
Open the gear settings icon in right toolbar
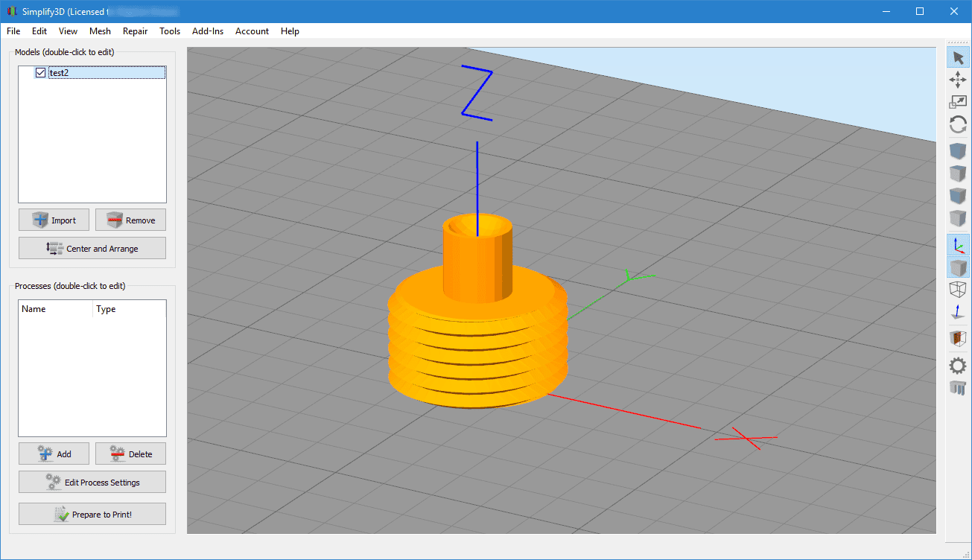pyautogui.click(x=958, y=366)
